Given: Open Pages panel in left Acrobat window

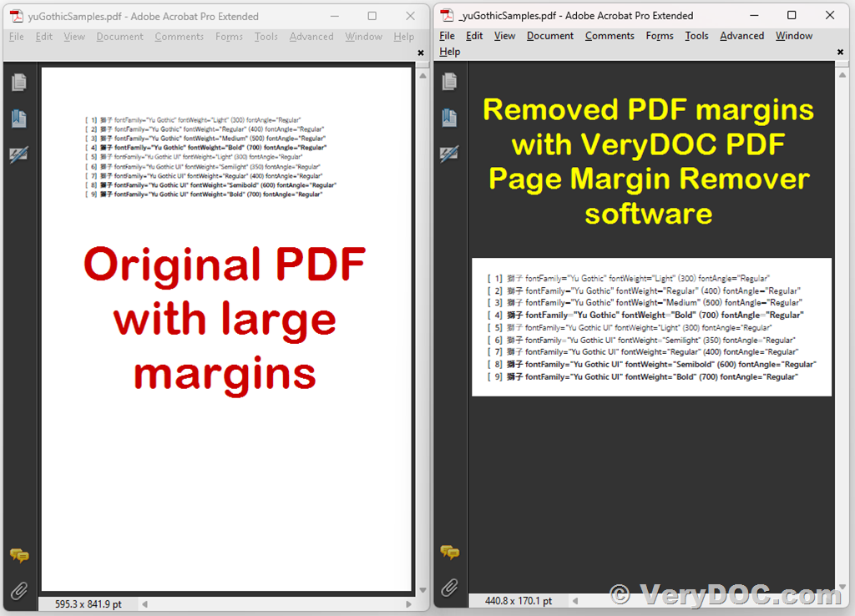Looking at the screenshot, I should click(x=19, y=83).
